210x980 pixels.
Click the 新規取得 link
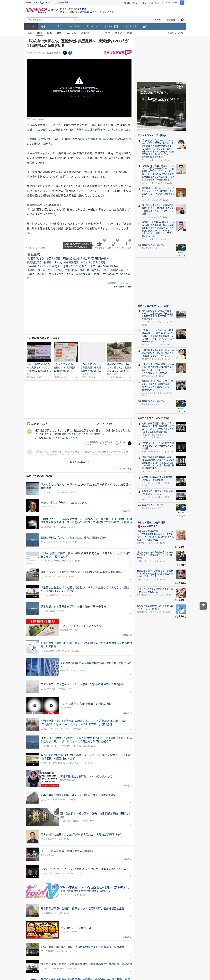point(82,9)
